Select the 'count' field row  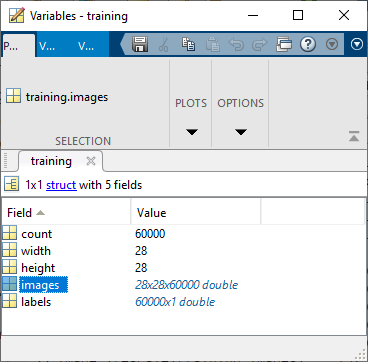(x=183, y=234)
